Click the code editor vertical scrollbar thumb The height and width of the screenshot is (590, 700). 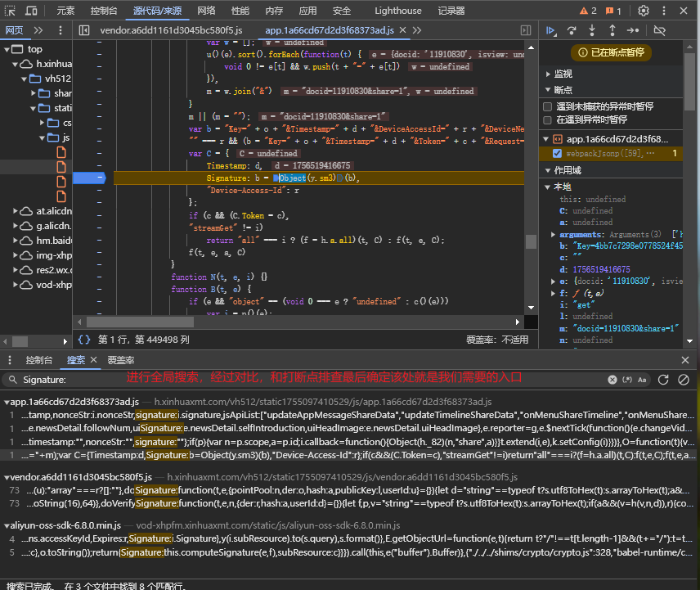tap(531, 241)
